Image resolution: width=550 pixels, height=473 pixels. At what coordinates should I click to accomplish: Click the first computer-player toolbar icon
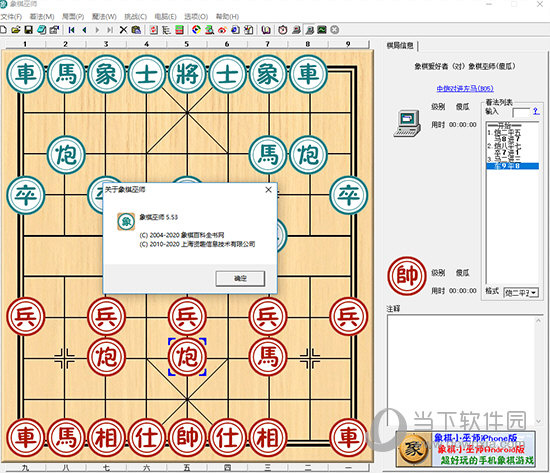coord(296,30)
